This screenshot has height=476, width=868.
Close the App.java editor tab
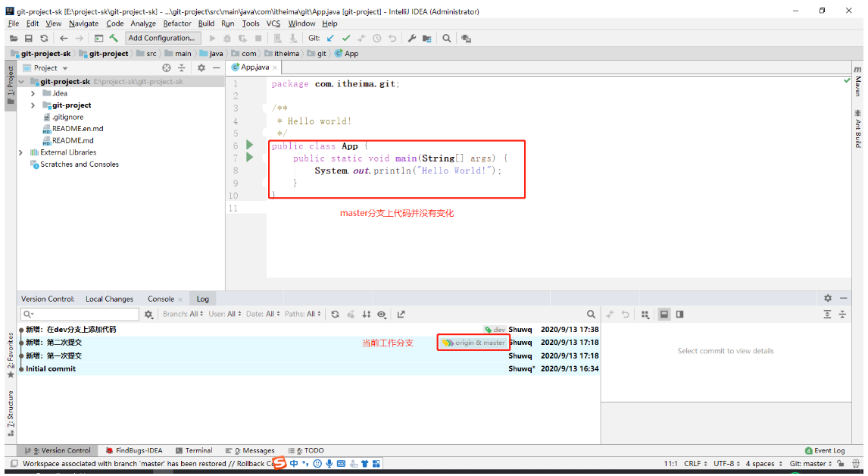point(275,67)
